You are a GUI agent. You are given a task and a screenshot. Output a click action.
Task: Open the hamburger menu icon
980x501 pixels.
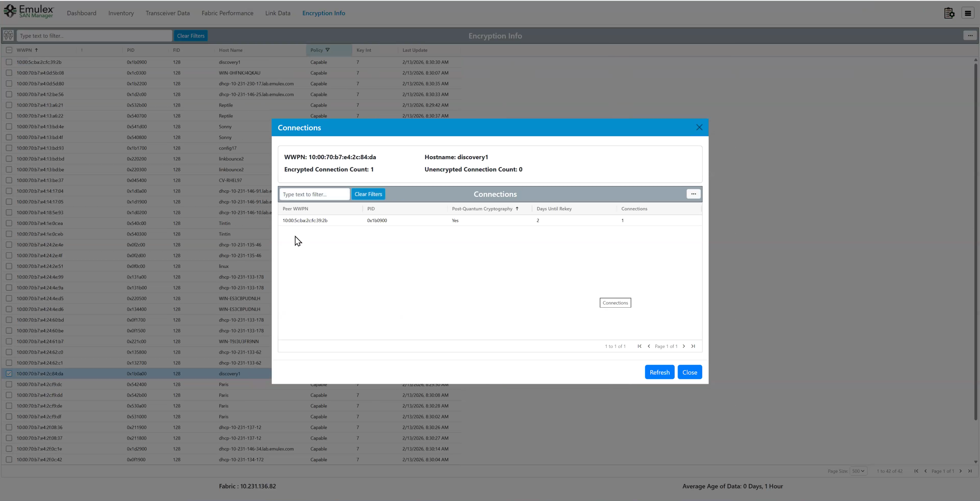(x=968, y=13)
